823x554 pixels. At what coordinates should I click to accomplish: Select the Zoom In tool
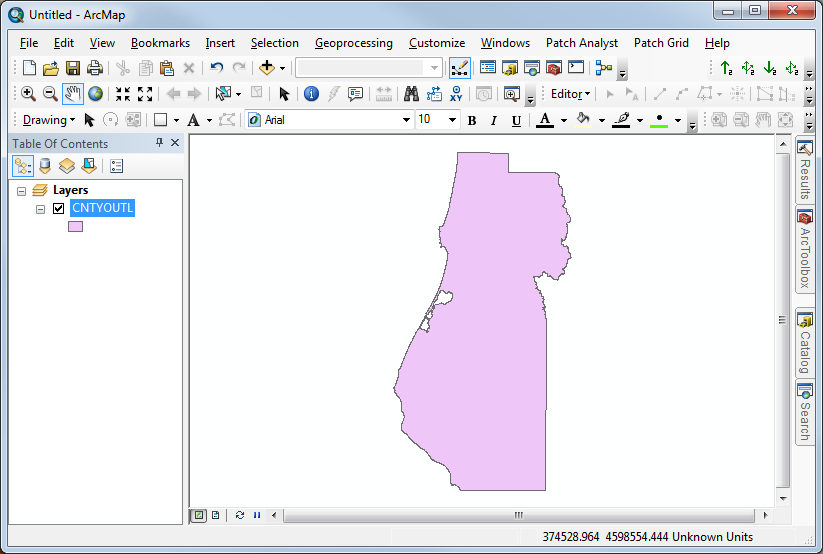tap(28, 94)
